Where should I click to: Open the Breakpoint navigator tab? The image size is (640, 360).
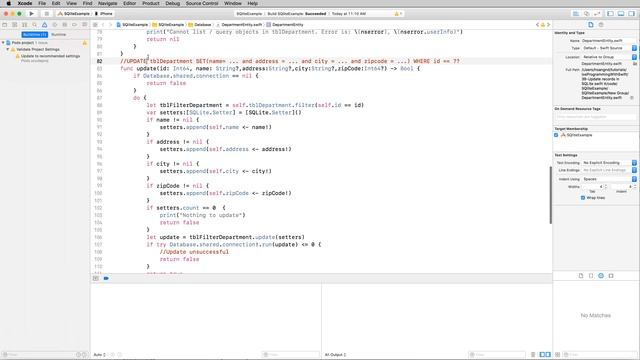click(x=74, y=25)
